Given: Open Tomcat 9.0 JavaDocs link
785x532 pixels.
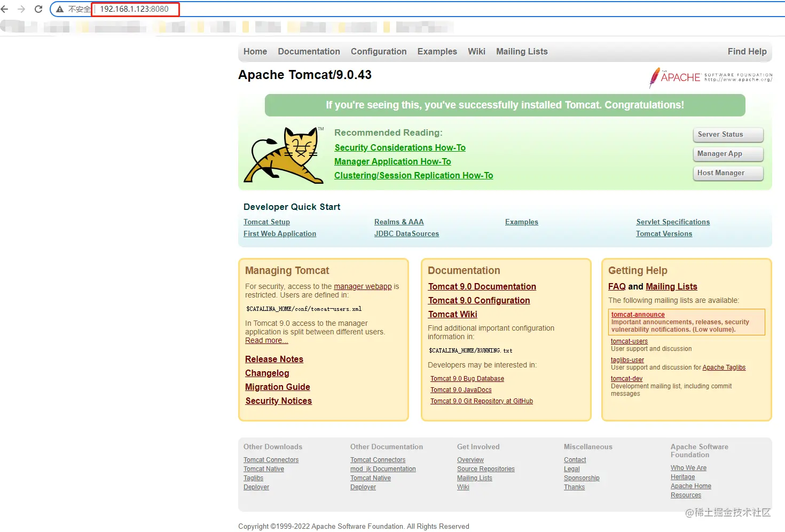Looking at the screenshot, I should tap(461, 390).
